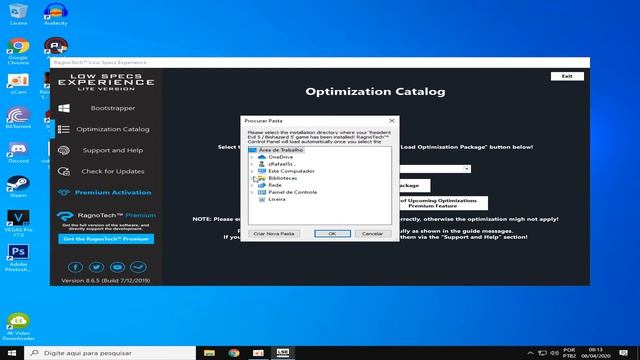Select Área de Trabalho in folder tree

click(x=281, y=150)
